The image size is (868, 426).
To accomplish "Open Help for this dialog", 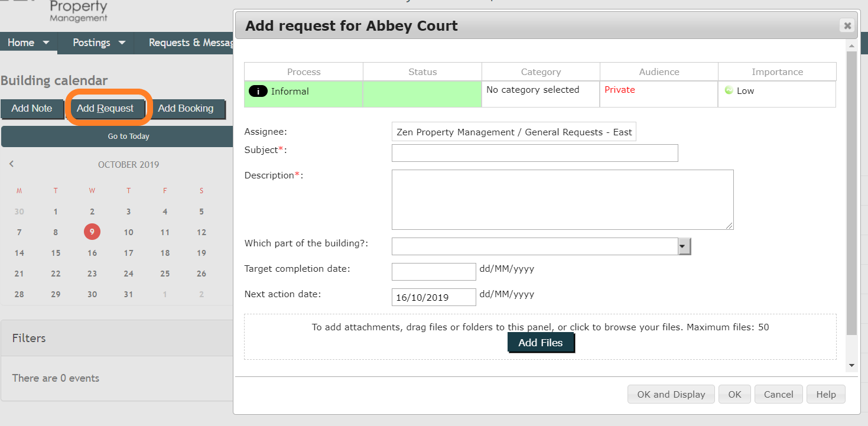I will [x=825, y=395].
